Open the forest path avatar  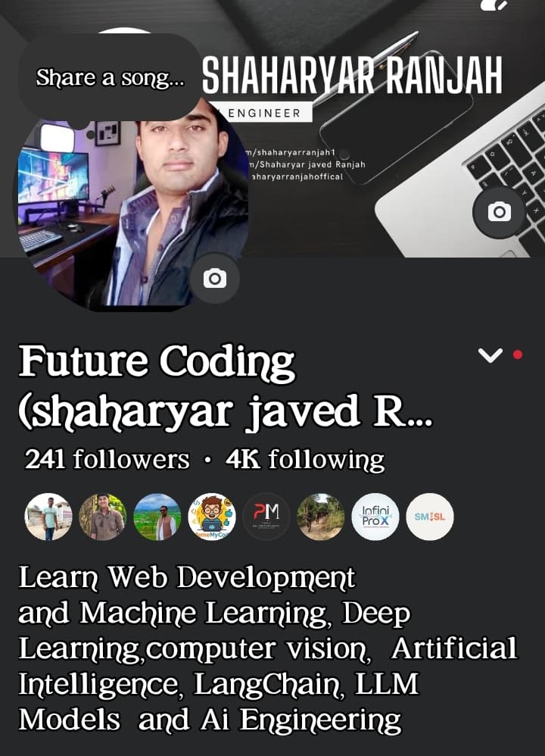point(320,517)
